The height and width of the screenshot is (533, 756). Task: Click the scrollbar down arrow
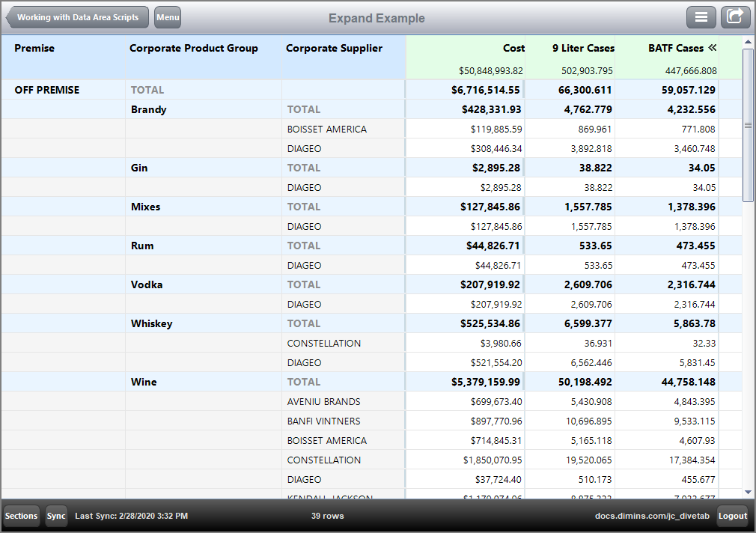[748, 493]
